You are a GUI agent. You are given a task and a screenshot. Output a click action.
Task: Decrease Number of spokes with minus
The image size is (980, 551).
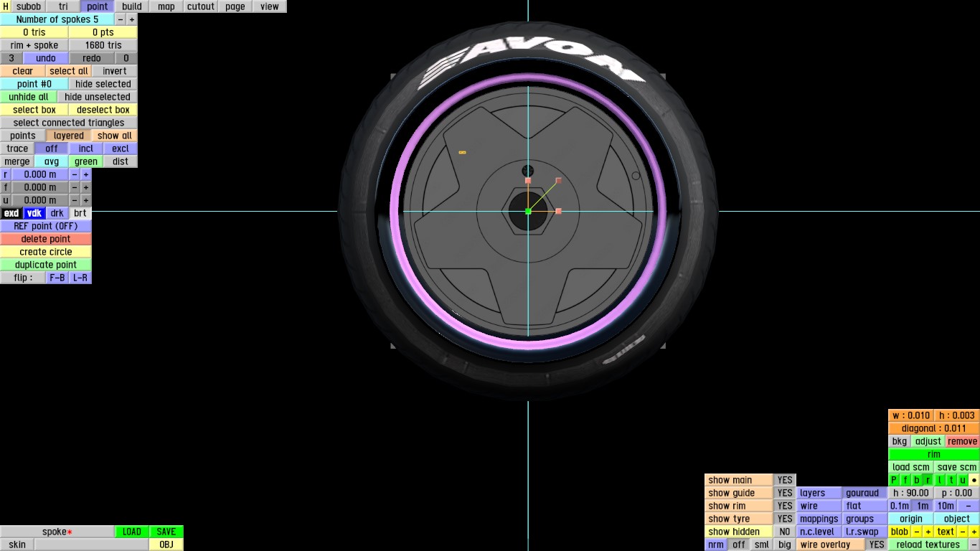click(121, 19)
